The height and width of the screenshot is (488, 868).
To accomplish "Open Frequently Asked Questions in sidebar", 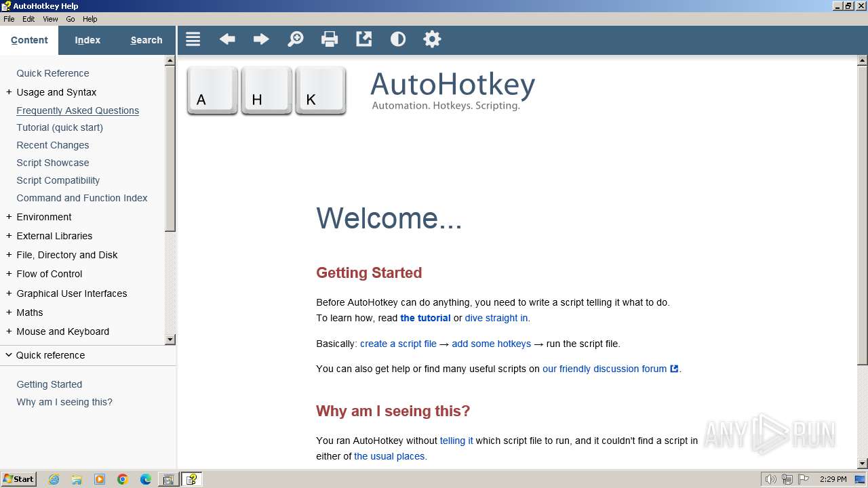I will coord(78,110).
